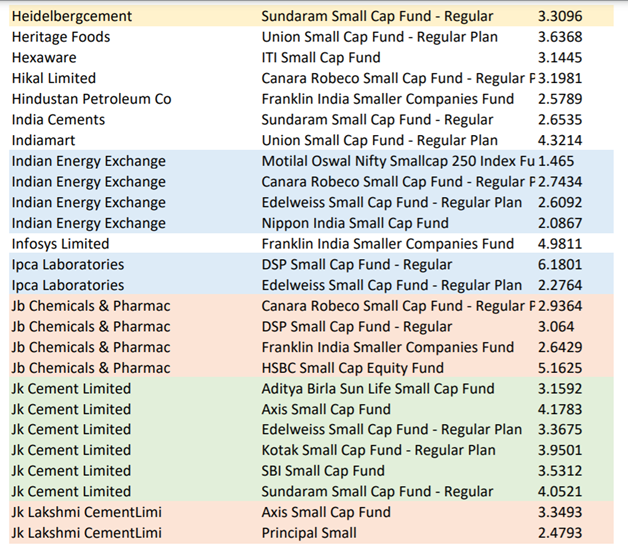The image size is (628, 548).
Task: Select Union Small Cap Fund in Indiamart row
Action: (380, 141)
